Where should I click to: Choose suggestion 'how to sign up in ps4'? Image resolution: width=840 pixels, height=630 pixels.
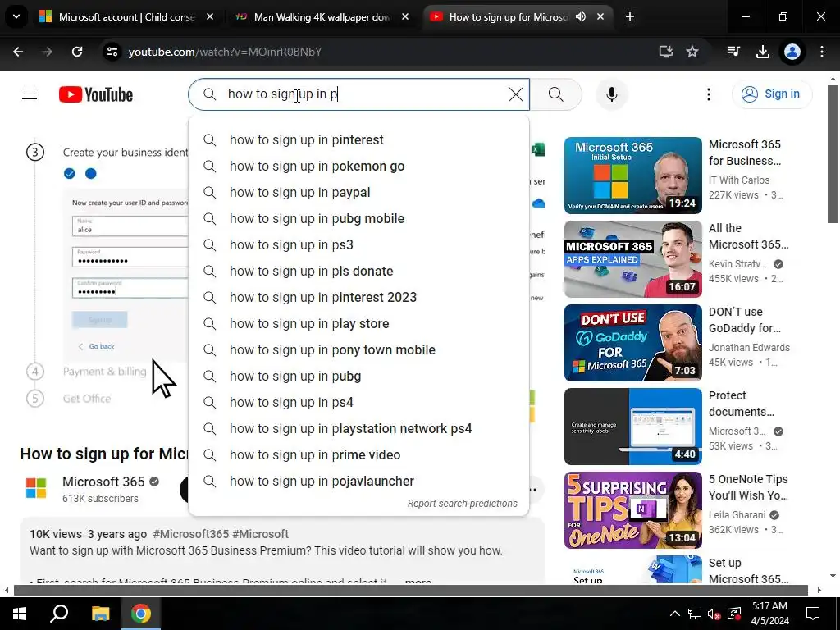[x=359, y=402]
